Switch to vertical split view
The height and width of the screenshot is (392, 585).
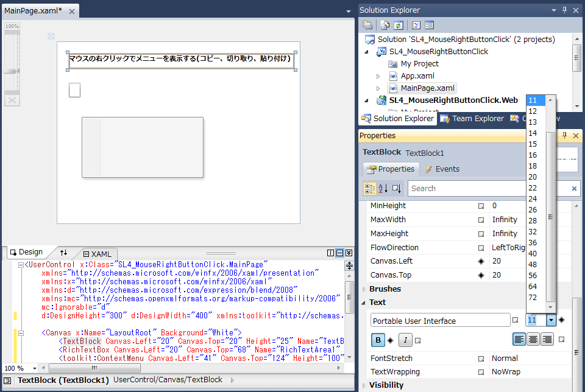pos(330,253)
